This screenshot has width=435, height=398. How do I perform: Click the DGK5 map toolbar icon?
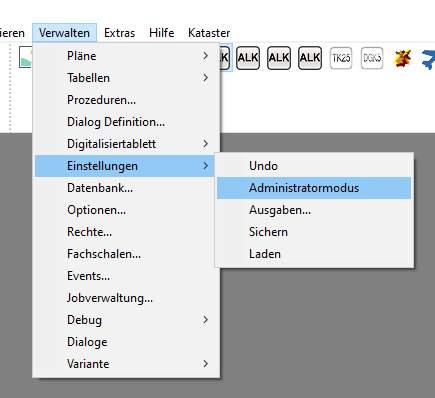point(372,58)
